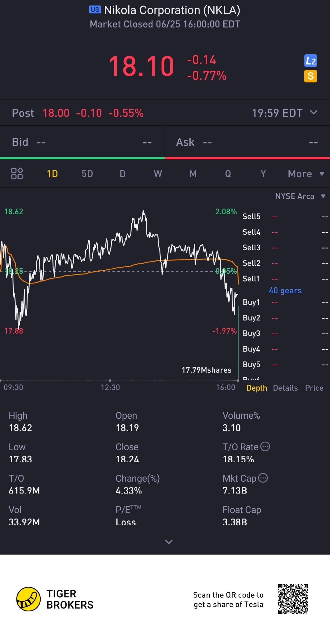Tap the Post 18.00 after-hours quote
The height and width of the screenshot is (644, 330).
pos(78,113)
